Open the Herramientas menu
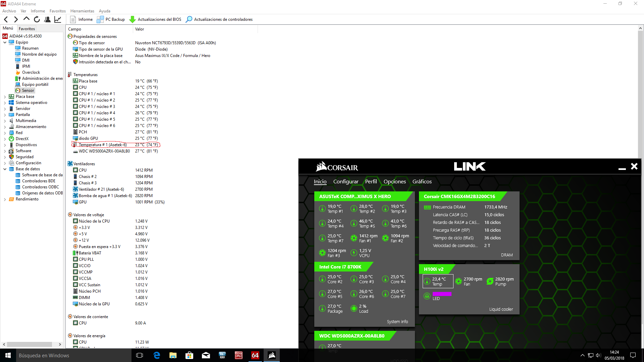This screenshot has width=644, height=362. pos(82,11)
